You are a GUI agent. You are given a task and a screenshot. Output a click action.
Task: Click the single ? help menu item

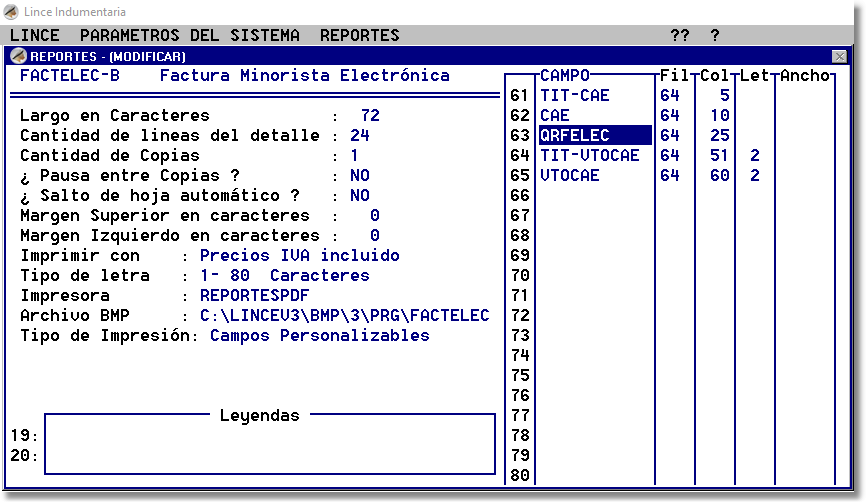click(x=715, y=35)
